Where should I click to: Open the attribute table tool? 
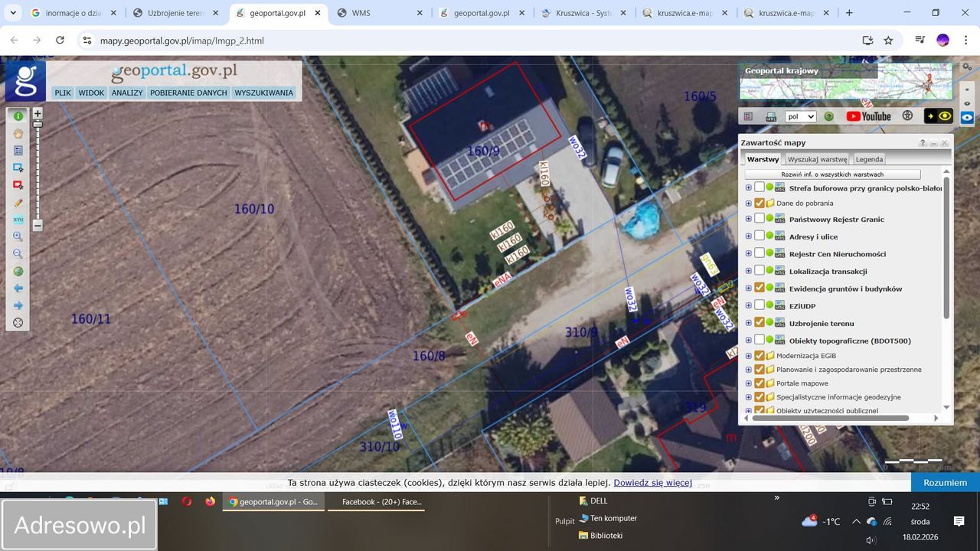point(18,151)
